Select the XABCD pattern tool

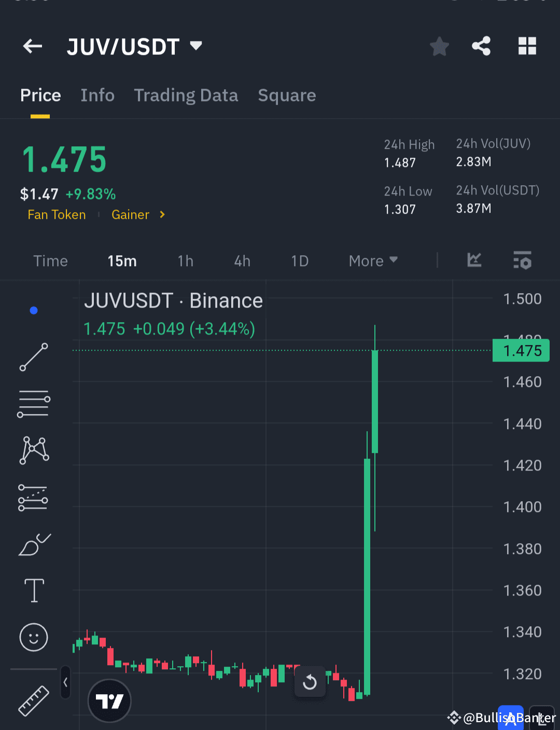pos(34,450)
